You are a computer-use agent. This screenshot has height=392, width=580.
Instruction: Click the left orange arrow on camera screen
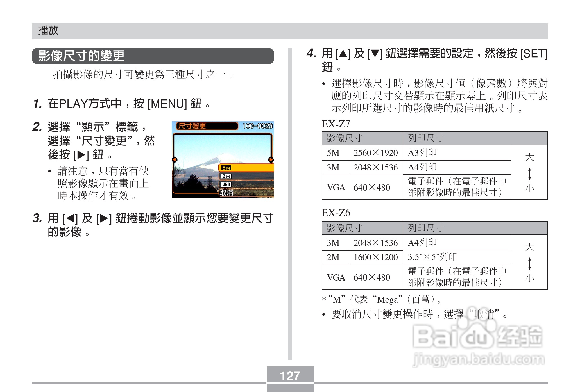click(x=174, y=160)
